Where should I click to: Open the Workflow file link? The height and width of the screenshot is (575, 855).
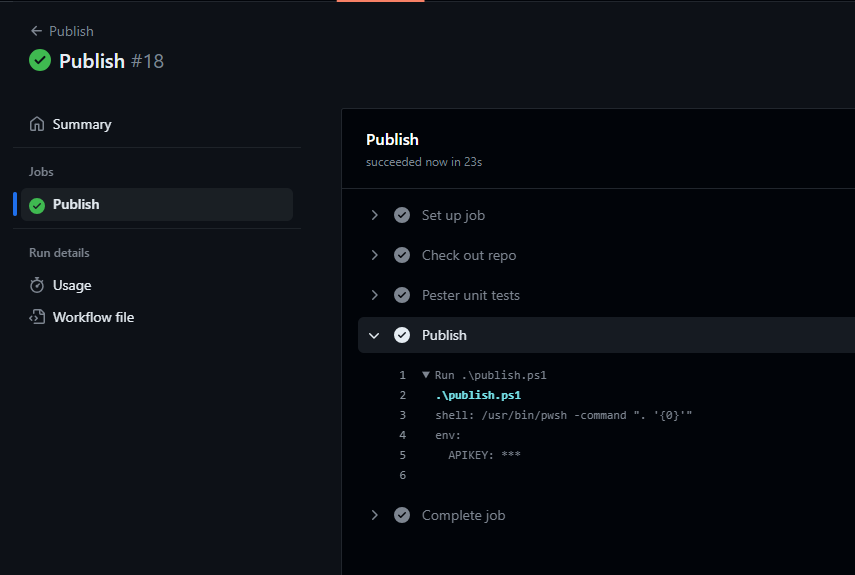coord(93,317)
